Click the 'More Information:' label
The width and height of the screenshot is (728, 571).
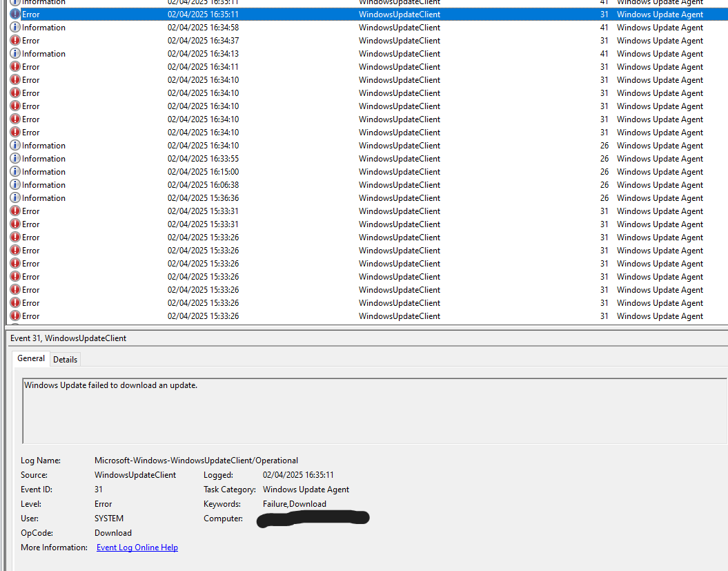click(x=54, y=548)
